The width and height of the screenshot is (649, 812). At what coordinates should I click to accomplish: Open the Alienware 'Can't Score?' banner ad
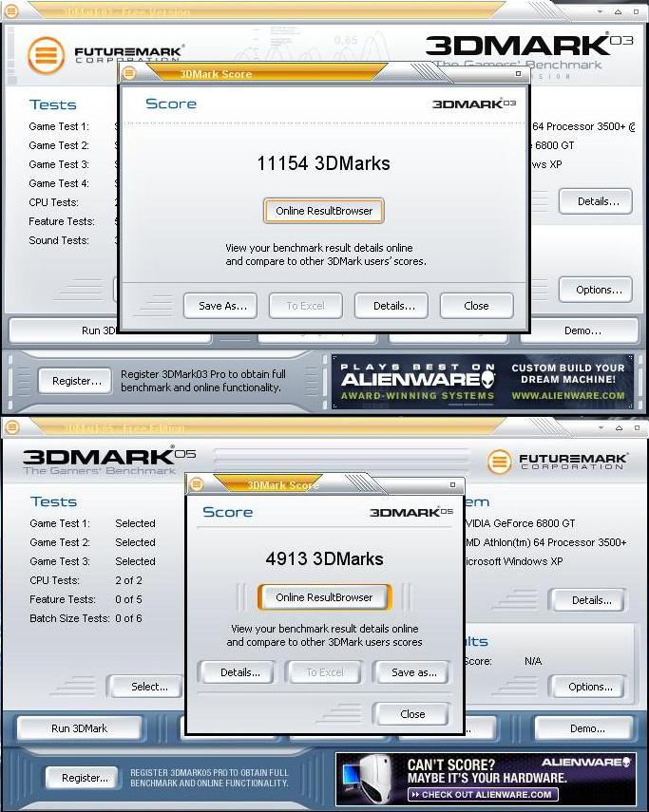(486, 779)
